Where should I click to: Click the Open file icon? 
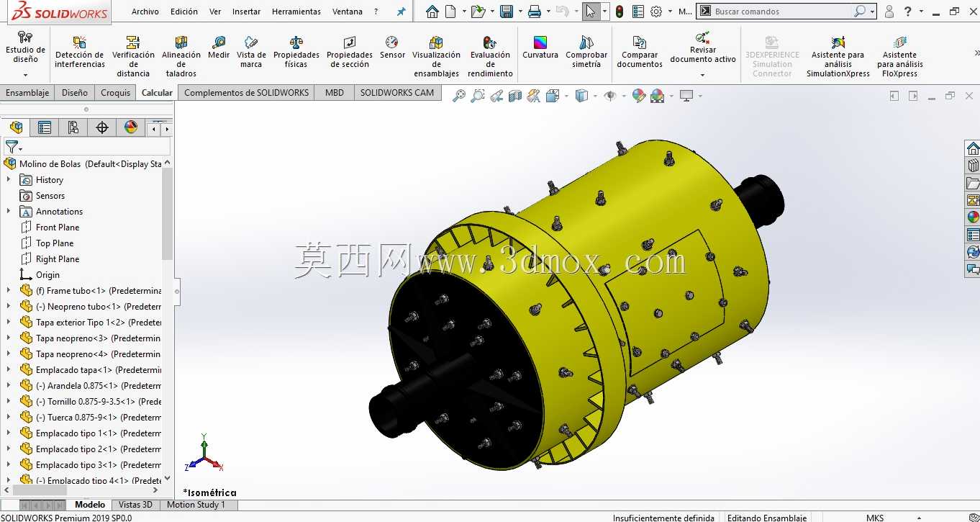coord(478,12)
